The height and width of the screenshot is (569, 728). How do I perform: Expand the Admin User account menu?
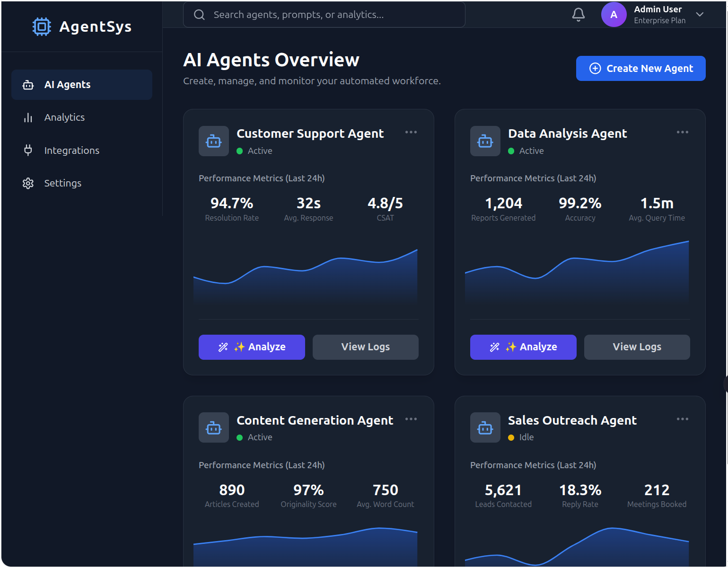pyautogui.click(x=700, y=15)
